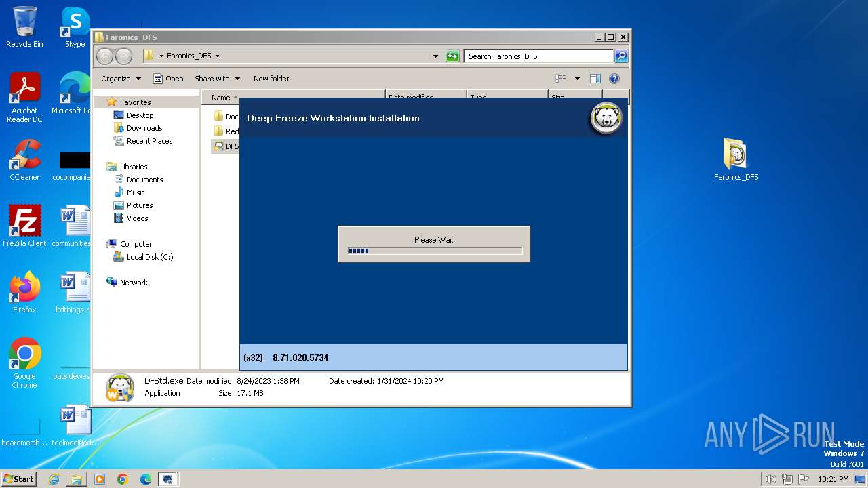Open the Explorer help question mark icon
The height and width of the screenshot is (488, 868).
pos(614,79)
